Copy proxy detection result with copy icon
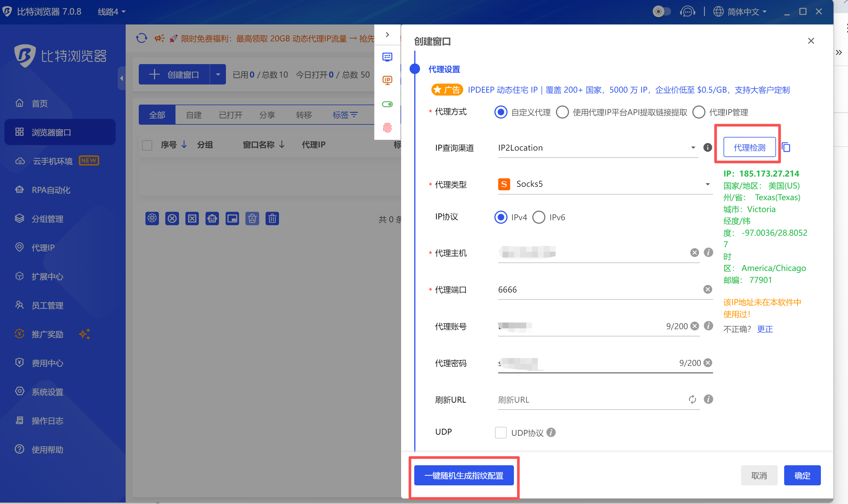The width and height of the screenshot is (848, 504). click(786, 147)
